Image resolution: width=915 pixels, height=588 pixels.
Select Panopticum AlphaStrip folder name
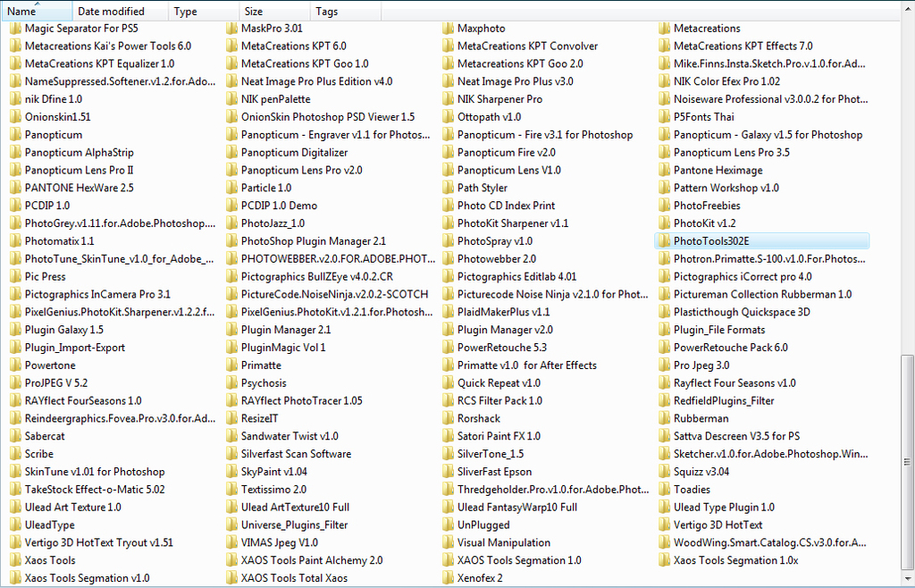tap(80, 152)
